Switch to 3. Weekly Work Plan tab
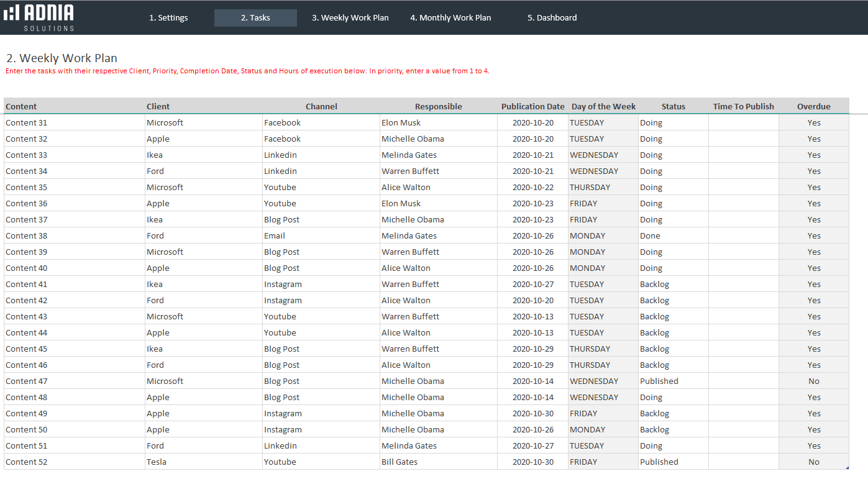The width and height of the screenshot is (868, 484). [350, 18]
